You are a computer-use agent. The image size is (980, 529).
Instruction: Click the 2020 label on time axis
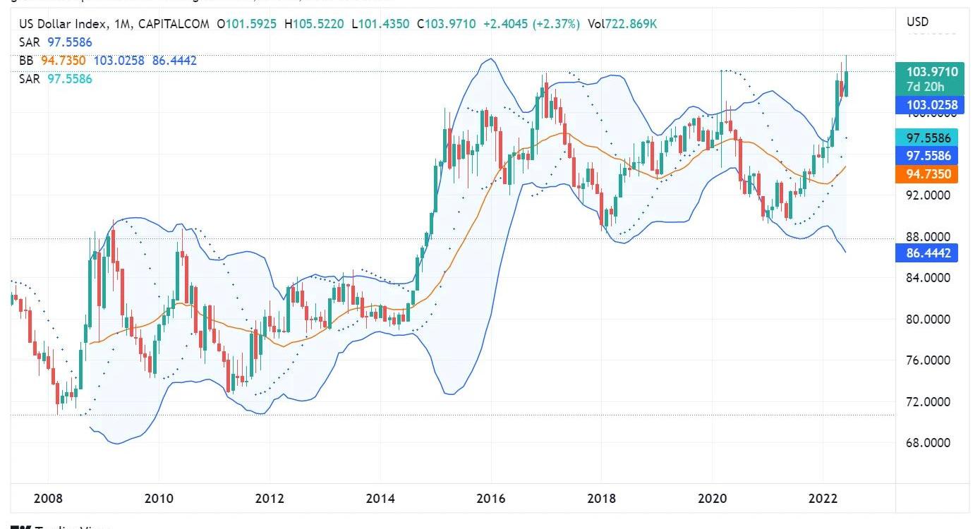713,499
